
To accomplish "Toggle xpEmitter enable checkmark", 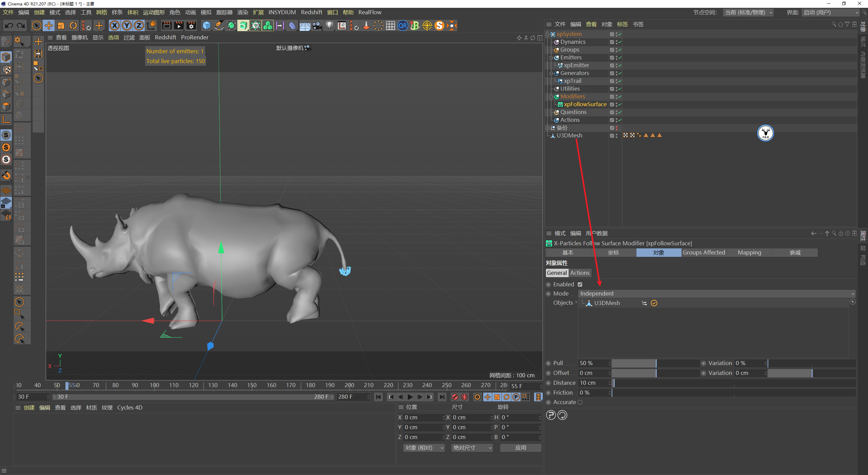I will tap(619, 65).
